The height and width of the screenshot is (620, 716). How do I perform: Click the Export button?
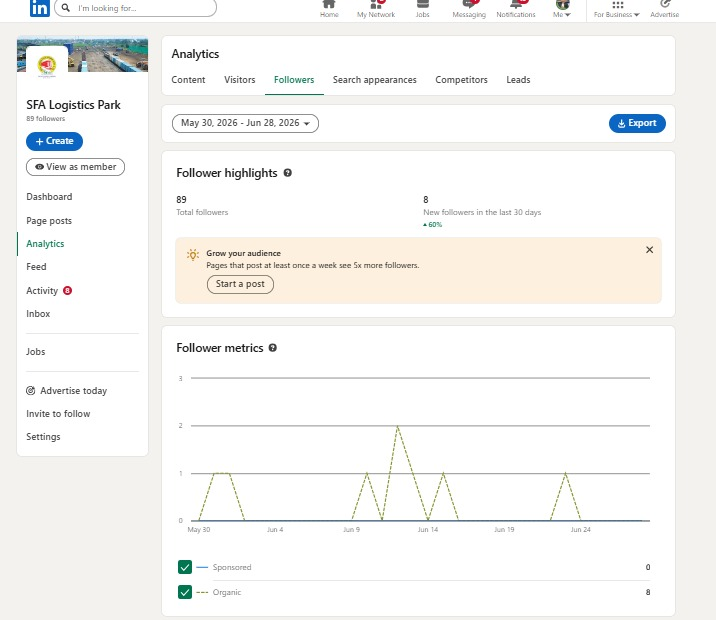point(637,123)
